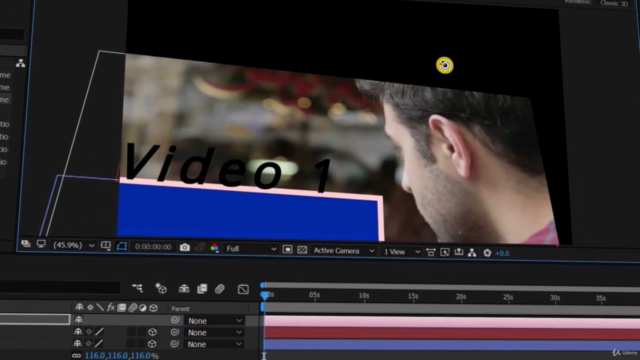Toggle the quality switch on the blue layer
Screen dimensions: 640x360
click(99, 344)
